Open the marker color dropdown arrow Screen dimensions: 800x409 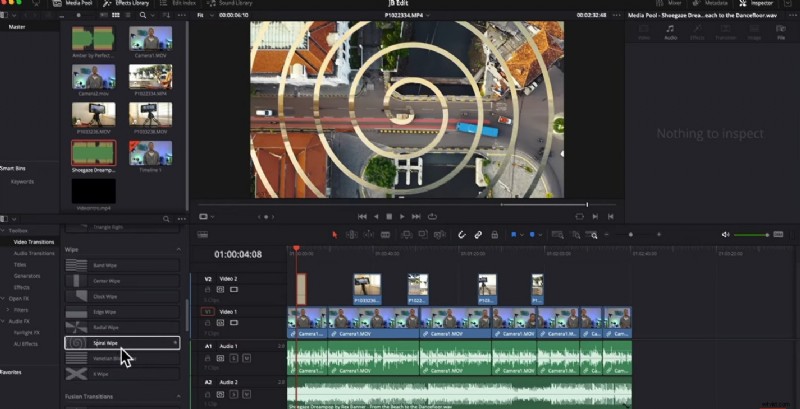pos(540,235)
